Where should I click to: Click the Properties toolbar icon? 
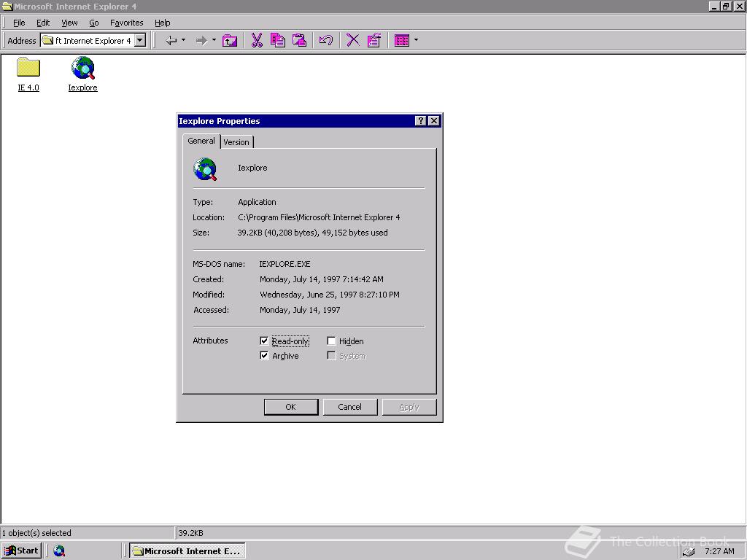click(x=374, y=41)
